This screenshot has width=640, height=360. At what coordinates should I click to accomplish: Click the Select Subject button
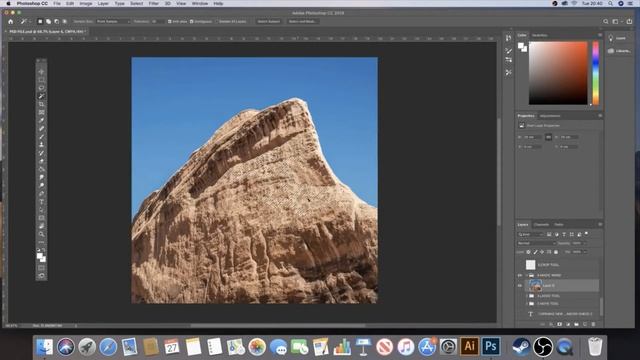click(269, 21)
